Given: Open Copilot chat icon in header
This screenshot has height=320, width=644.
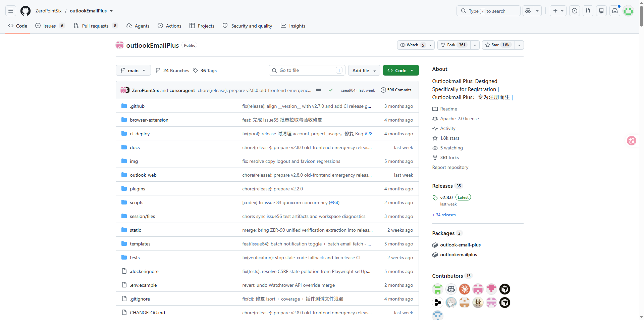Looking at the screenshot, I should pyautogui.click(x=528, y=11).
